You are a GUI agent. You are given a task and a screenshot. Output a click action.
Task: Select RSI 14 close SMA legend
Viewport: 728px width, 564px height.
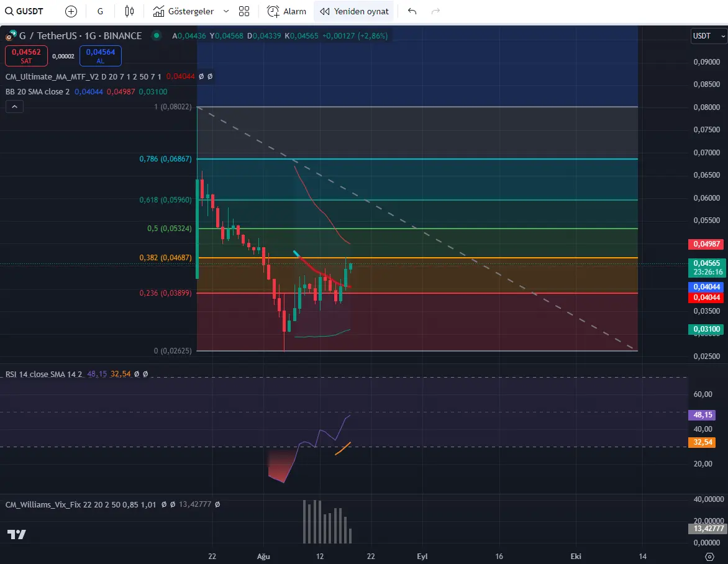[x=43, y=374]
